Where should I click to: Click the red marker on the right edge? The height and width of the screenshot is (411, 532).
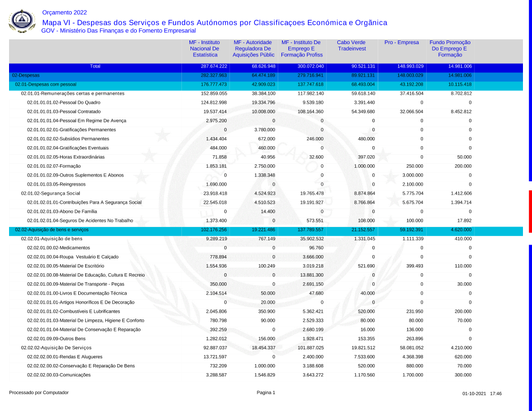point(530,204)
